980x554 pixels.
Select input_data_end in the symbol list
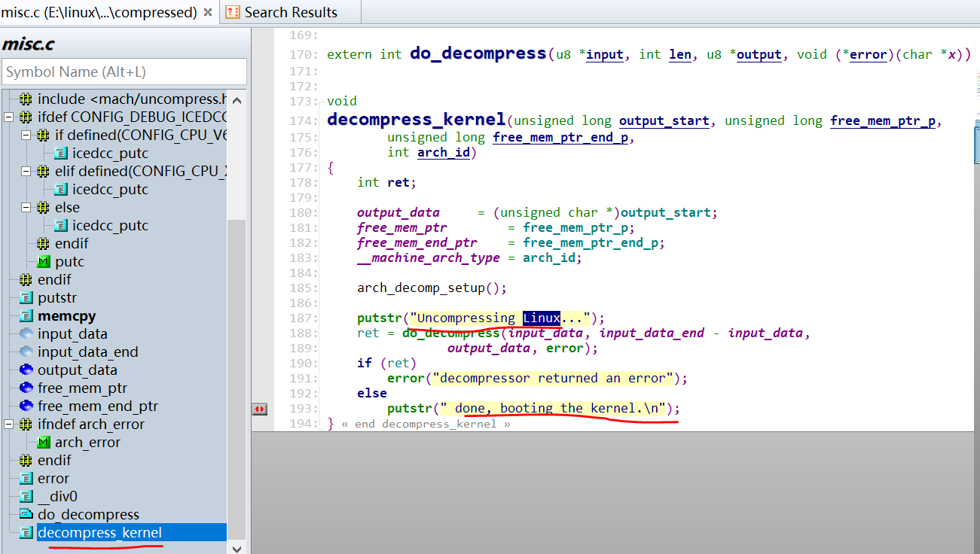[x=88, y=352]
